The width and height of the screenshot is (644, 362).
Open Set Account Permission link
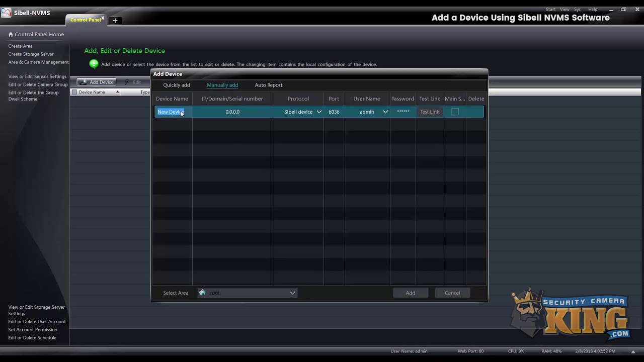point(33,329)
